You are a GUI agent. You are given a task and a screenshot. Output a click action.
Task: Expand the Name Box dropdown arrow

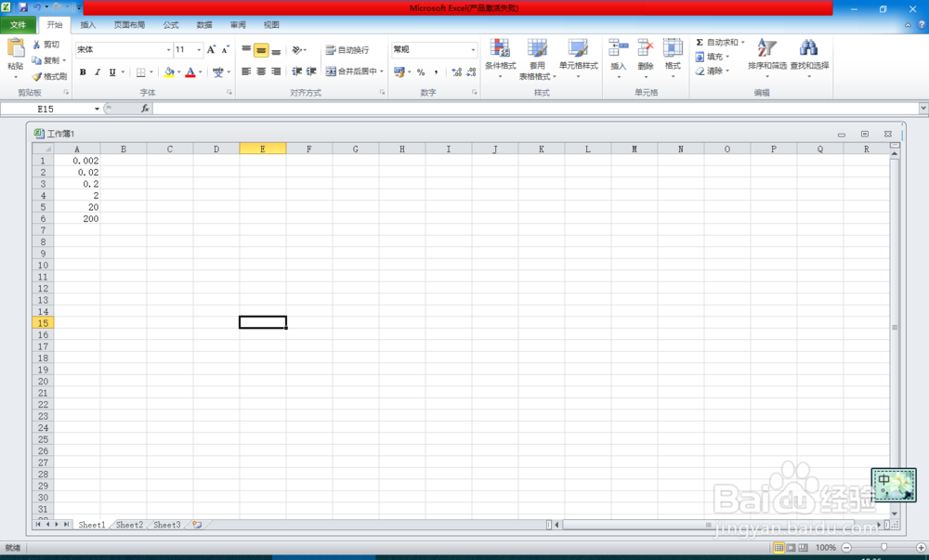tap(98, 109)
